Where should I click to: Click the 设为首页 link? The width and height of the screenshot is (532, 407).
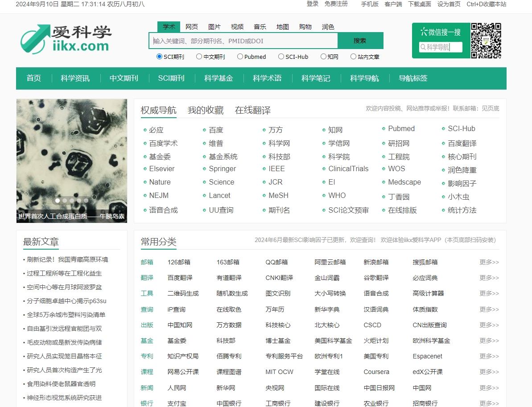[x=449, y=4]
